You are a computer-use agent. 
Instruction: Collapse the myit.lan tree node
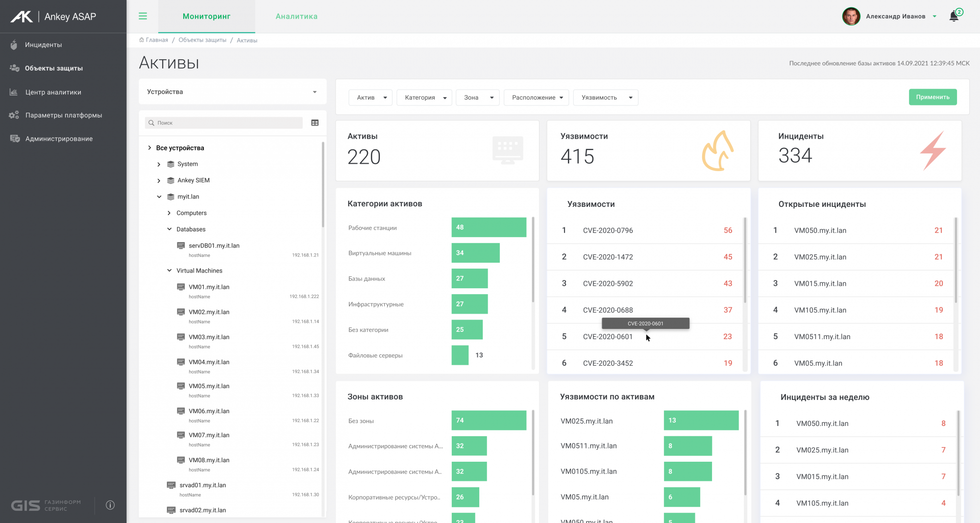point(159,197)
